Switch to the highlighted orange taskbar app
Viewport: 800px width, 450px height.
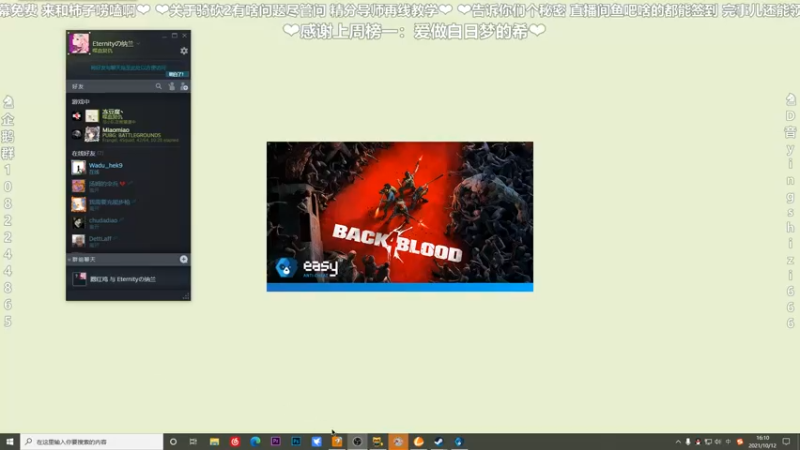click(398, 442)
